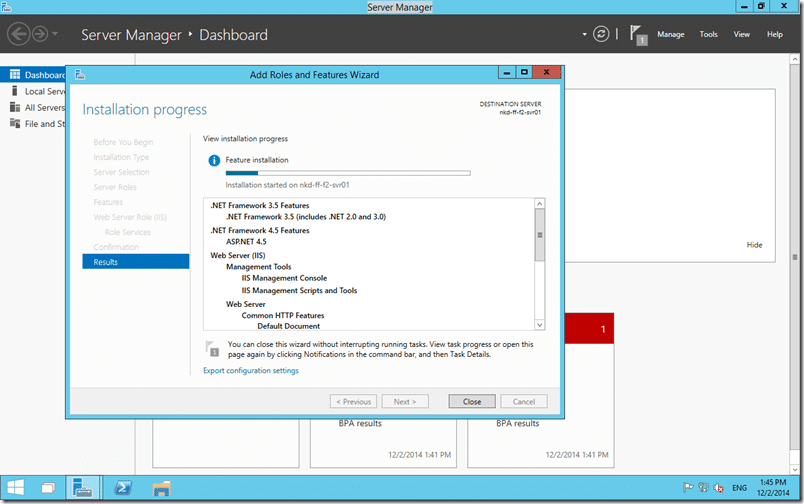Image resolution: width=804 pixels, height=504 pixels.
Task: Open the Windows Start button
Action: pyautogui.click(x=15, y=488)
